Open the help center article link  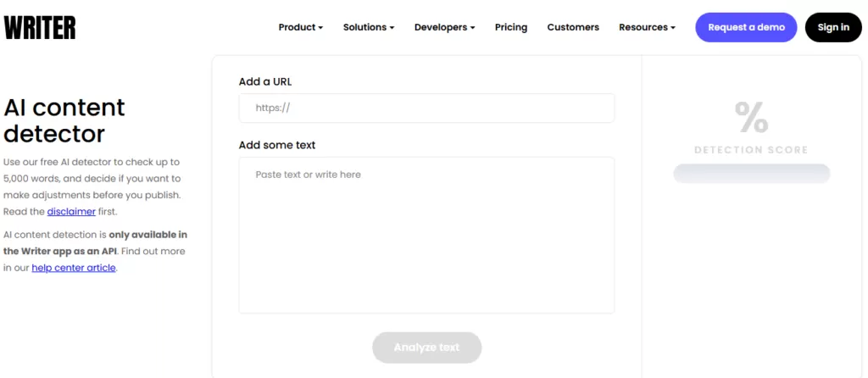[74, 268]
